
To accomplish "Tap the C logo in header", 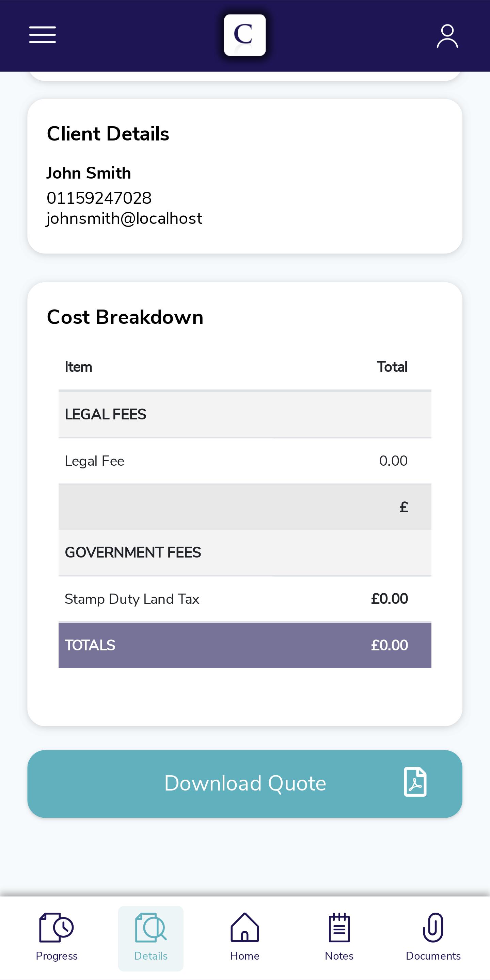I will (244, 35).
